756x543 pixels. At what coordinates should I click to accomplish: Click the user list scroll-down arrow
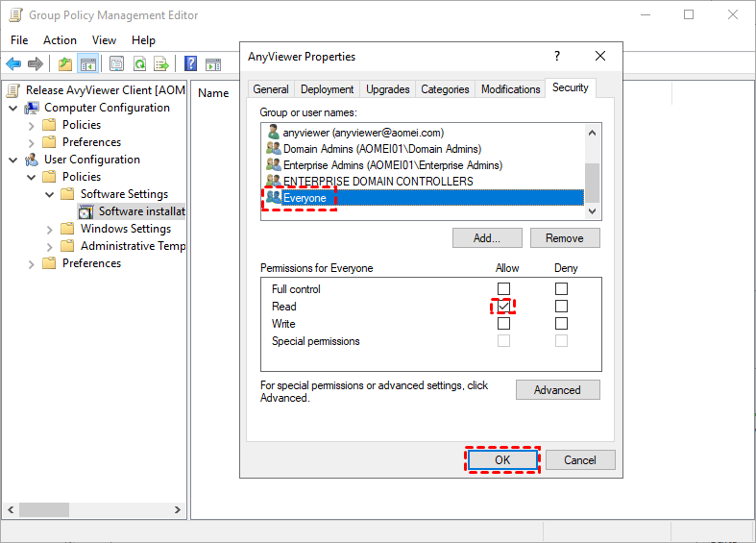593,211
